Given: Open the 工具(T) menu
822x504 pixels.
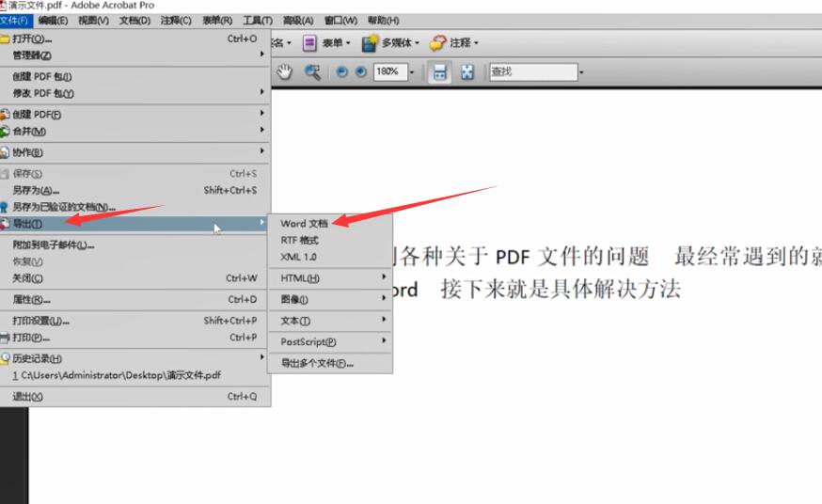Looking at the screenshot, I should 258,21.
